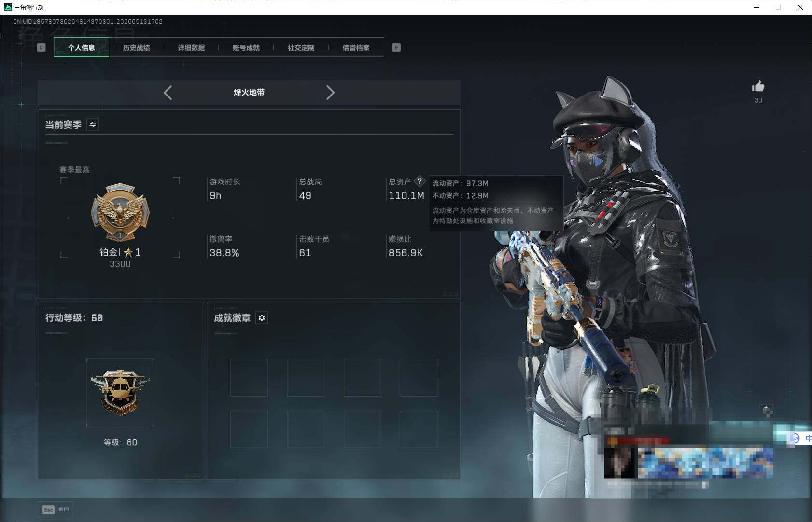Click the 流动资产: 97.3M tooltip line
This screenshot has height=522, width=812.
pyautogui.click(x=461, y=183)
